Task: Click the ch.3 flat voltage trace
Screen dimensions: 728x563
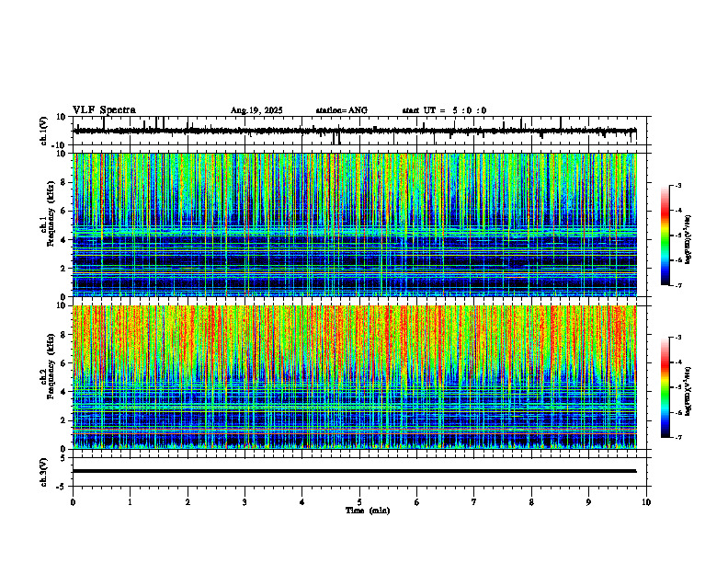Action: pyautogui.click(x=355, y=471)
